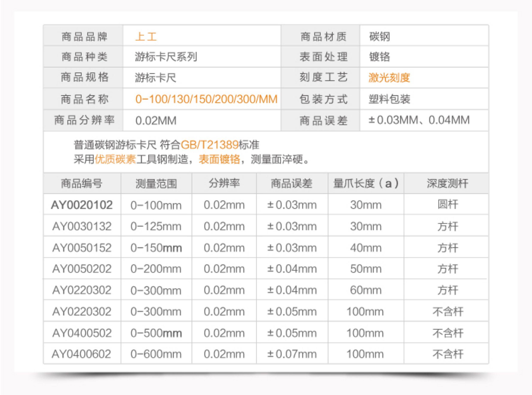Click the 商品编号 column header

pos(82,183)
